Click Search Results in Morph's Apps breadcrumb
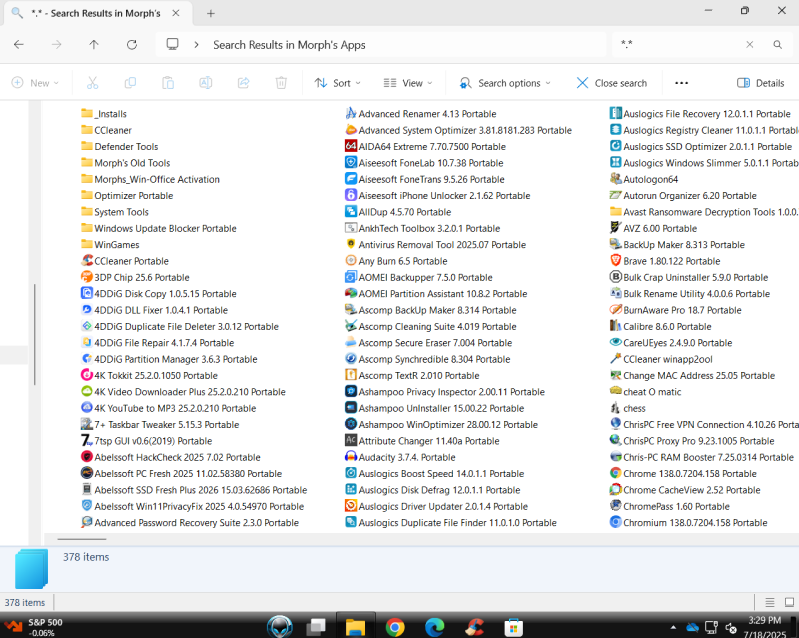Screen dimensions: 799x638 (x=289, y=45)
